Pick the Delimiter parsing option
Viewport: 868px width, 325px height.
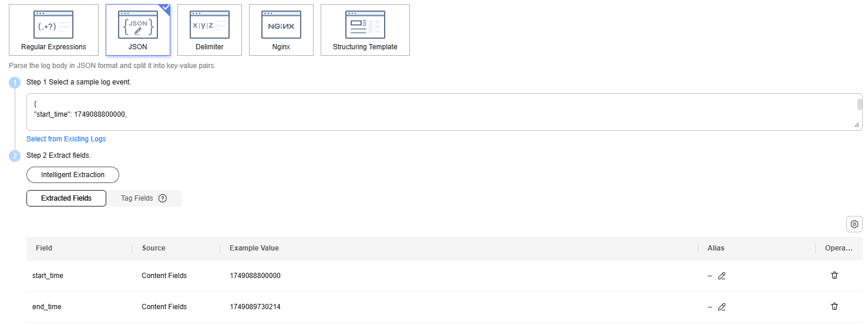[x=209, y=30]
